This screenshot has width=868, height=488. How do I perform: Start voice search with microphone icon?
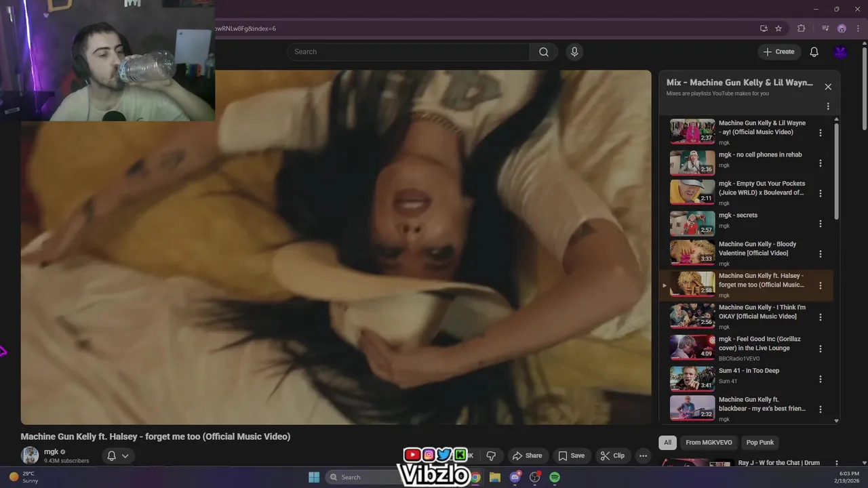pos(574,52)
